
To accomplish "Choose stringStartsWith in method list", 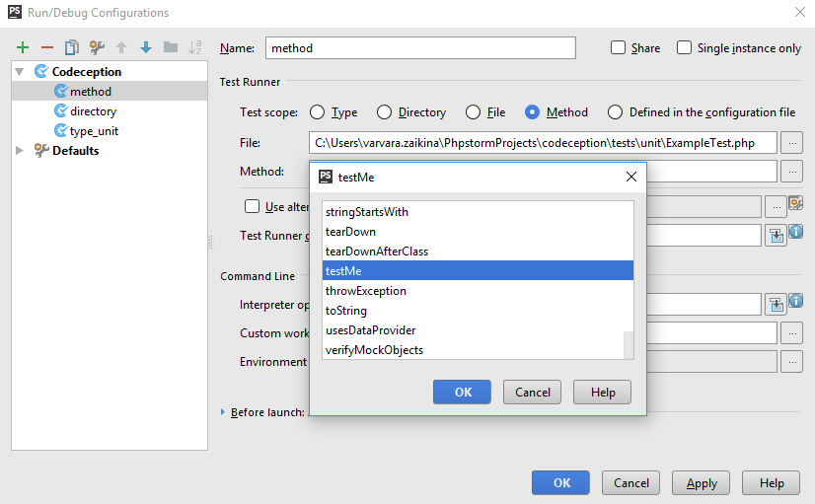I will click(x=478, y=212).
